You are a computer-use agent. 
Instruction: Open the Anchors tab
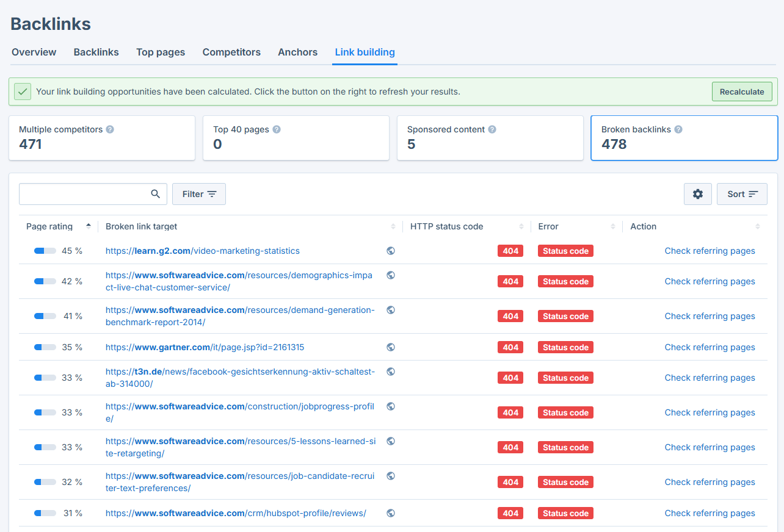pyautogui.click(x=297, y=52)
